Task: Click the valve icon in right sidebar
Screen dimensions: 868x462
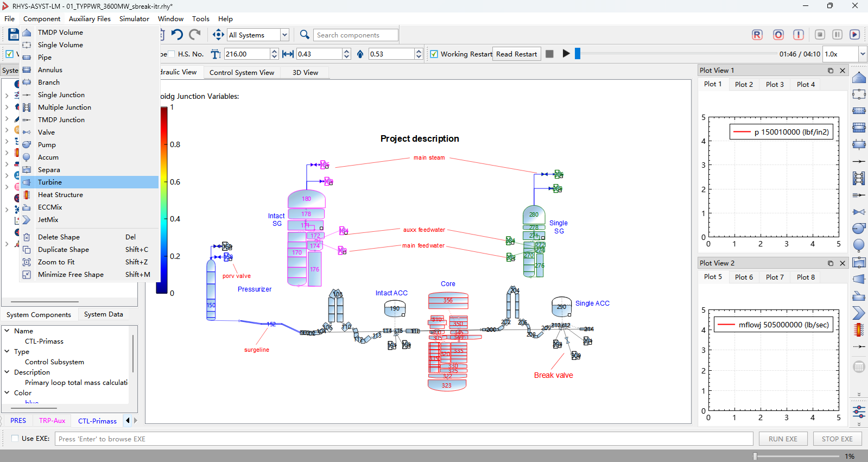Action: tap(859, 212)
